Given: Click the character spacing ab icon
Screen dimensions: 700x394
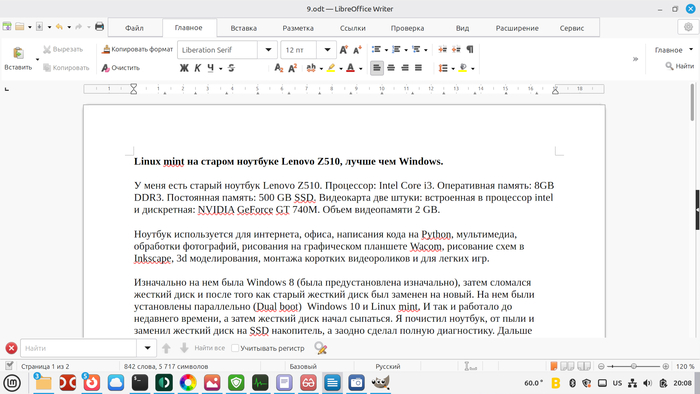Looking at the screenshot, I should point(311,68).
